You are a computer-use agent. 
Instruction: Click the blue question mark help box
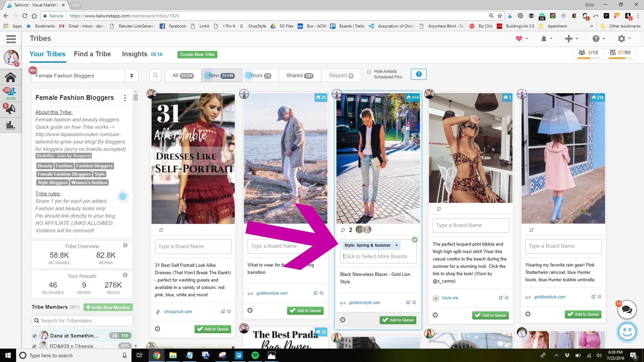419,74
